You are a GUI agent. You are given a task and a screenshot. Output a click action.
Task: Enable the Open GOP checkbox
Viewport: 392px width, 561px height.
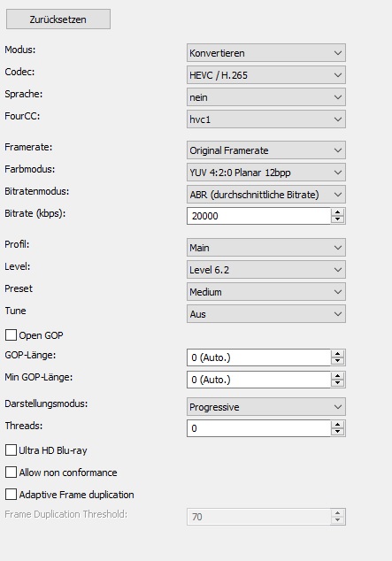(x=11, y=335)
